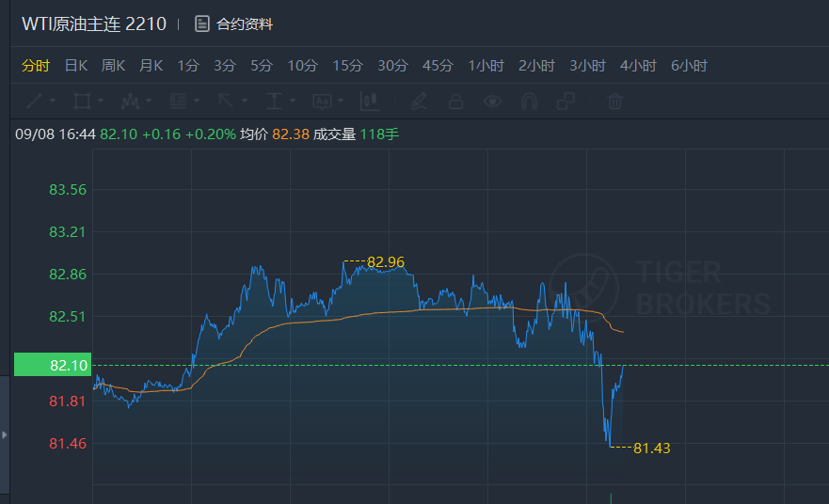Select the trend line drawing tool
Image resolution: width=829 pixels, height=504 pixels.
(34, 101)
